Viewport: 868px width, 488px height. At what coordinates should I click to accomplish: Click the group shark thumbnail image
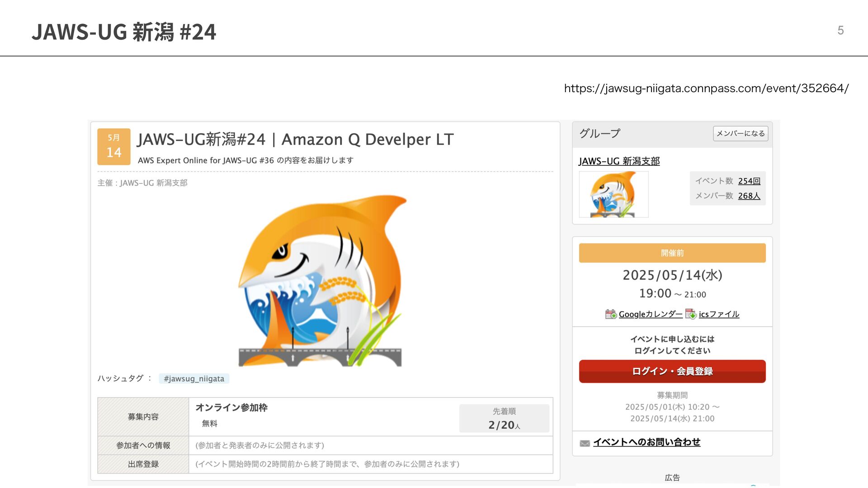[613, 194]
